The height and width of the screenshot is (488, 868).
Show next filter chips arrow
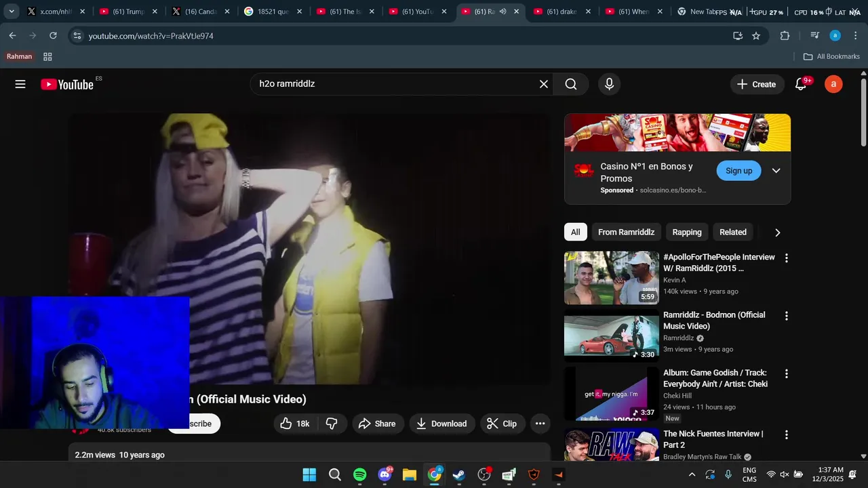(x=777, y=232)
